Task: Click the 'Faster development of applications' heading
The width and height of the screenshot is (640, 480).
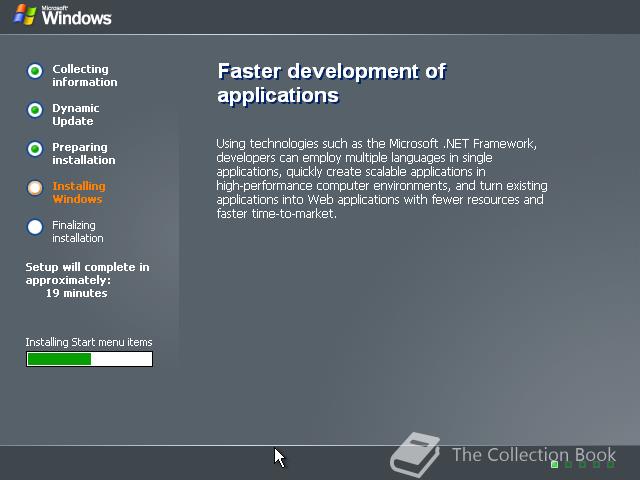Action: 331,83
